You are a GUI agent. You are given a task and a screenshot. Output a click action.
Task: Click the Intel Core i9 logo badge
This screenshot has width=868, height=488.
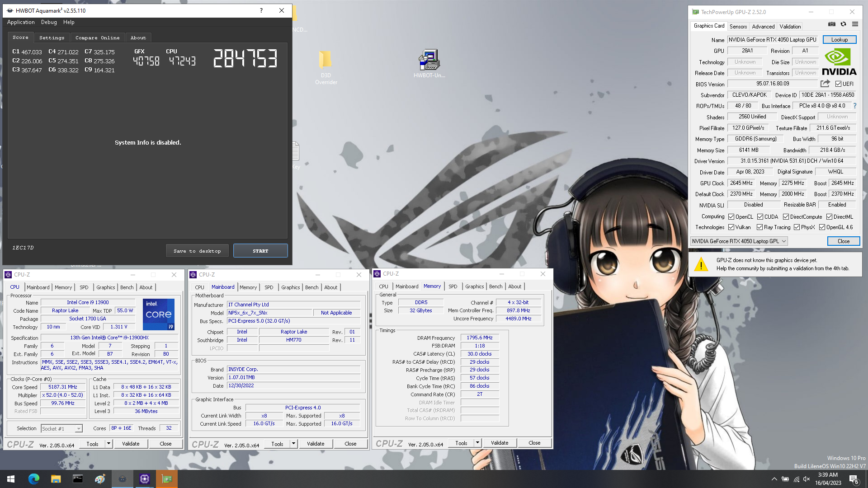[158, 314]
